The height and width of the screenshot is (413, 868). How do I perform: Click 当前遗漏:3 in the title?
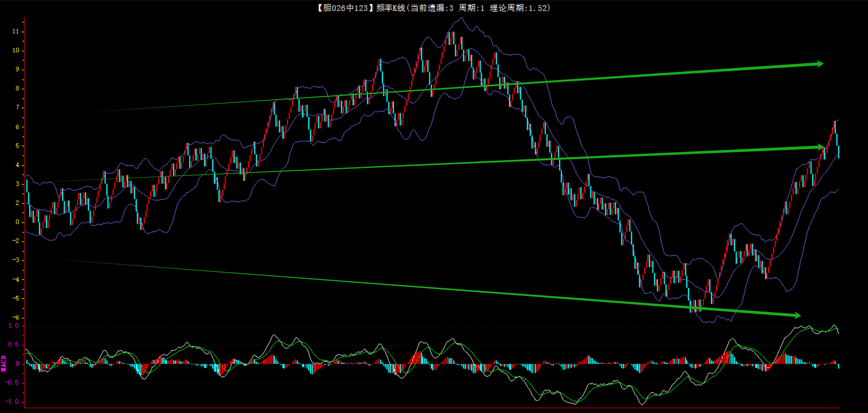(432, 8)
